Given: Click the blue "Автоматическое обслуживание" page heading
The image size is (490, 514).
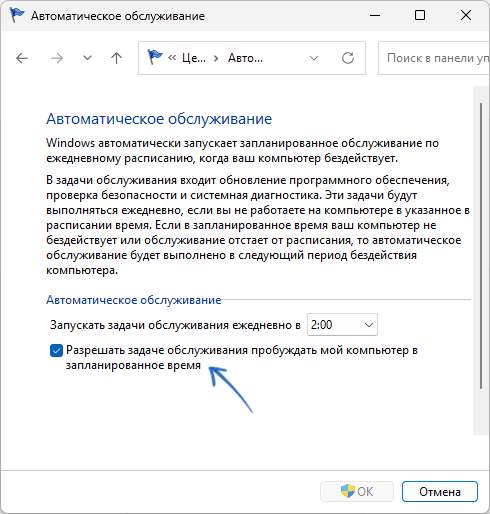Looking at the screenshot, I should pyautogui.click(x=159, y=119).
